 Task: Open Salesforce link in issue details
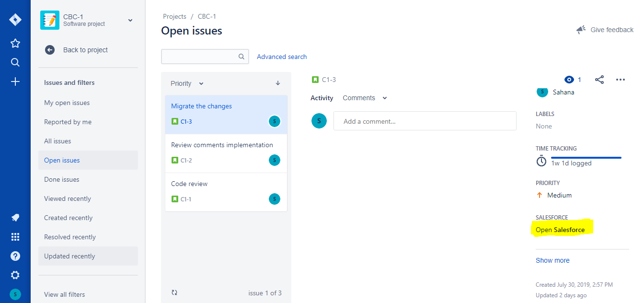click(560, 230)
